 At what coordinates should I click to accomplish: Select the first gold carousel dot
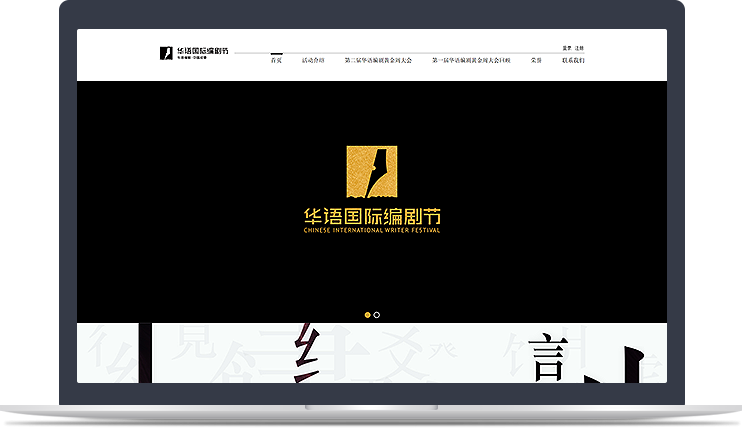367,315
